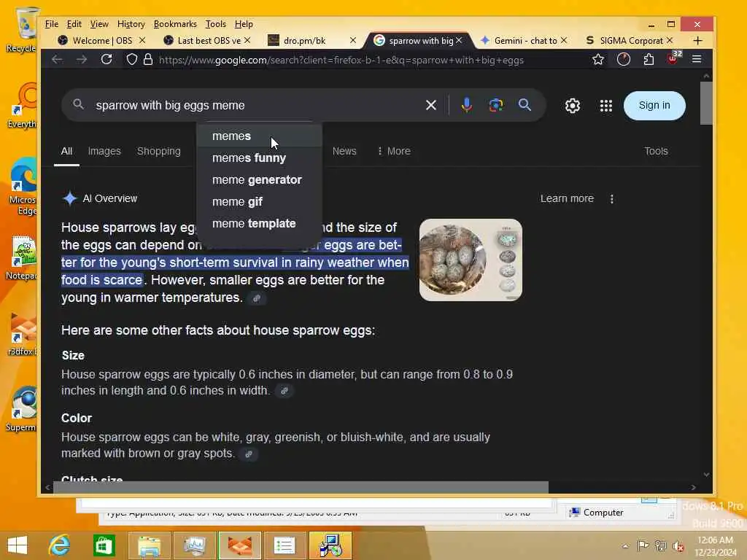Click the blue magnifier search button
The image size is (747, 560).
525,105
